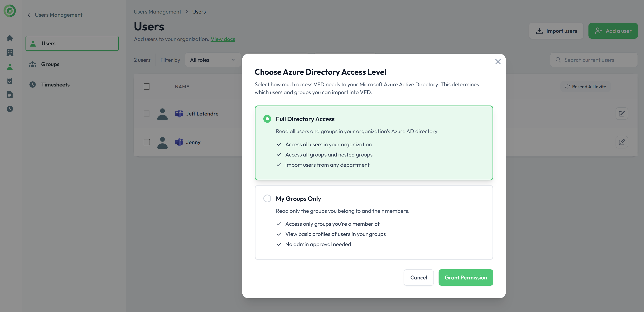Click the home icon in left sidebar
Image resolution: width=644 pixels, height=312 pixels.
10,38
